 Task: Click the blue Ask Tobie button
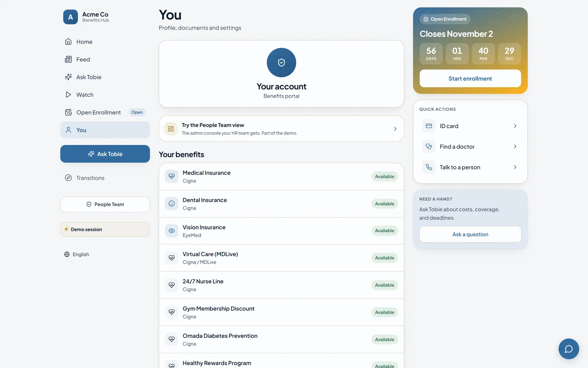click(x=105, y=154)
